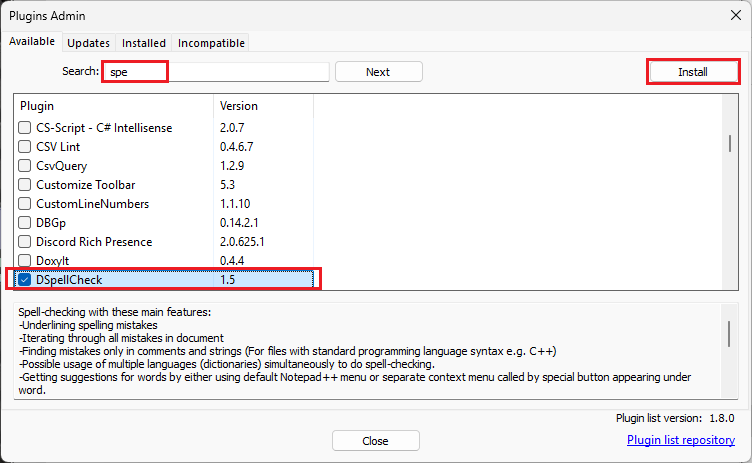
Task: Open the Plugin list repository link
Action: [x=681, y=440]
